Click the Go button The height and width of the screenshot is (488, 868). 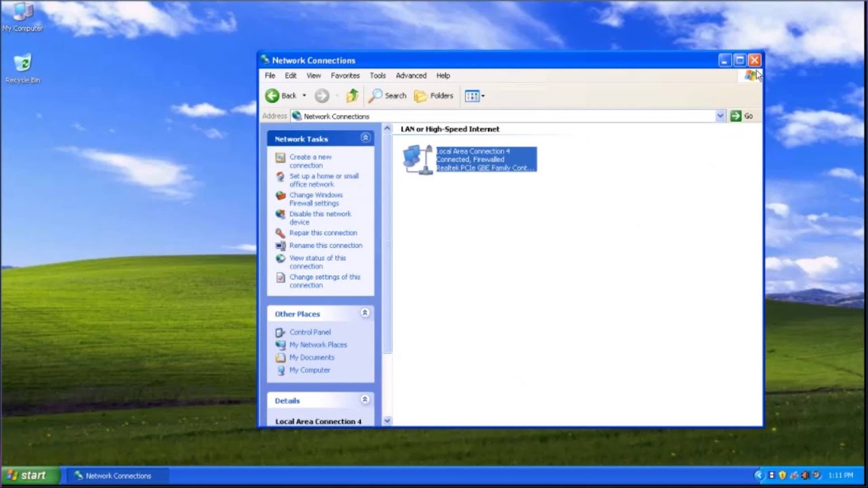pyautogui.click(x=742, y=116)
